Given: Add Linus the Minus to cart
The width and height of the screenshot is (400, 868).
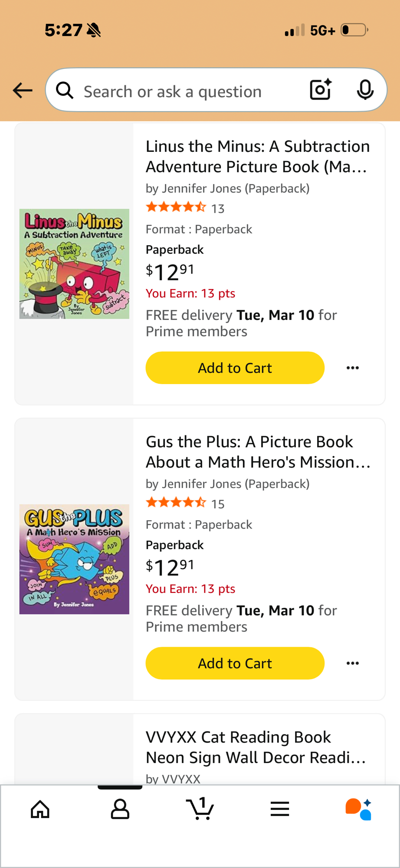Looking at the screenshot, I should point(235,368).
